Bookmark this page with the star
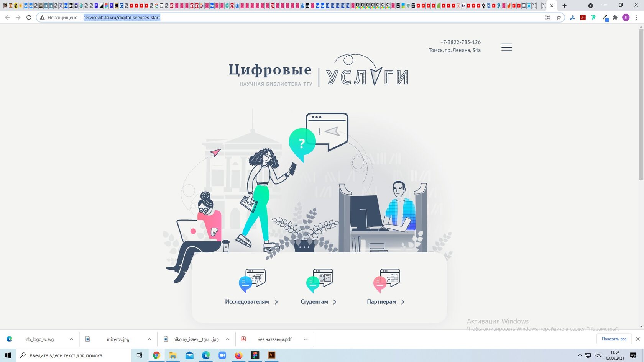This screenshot has width=644, height=362. coord(559,17)
